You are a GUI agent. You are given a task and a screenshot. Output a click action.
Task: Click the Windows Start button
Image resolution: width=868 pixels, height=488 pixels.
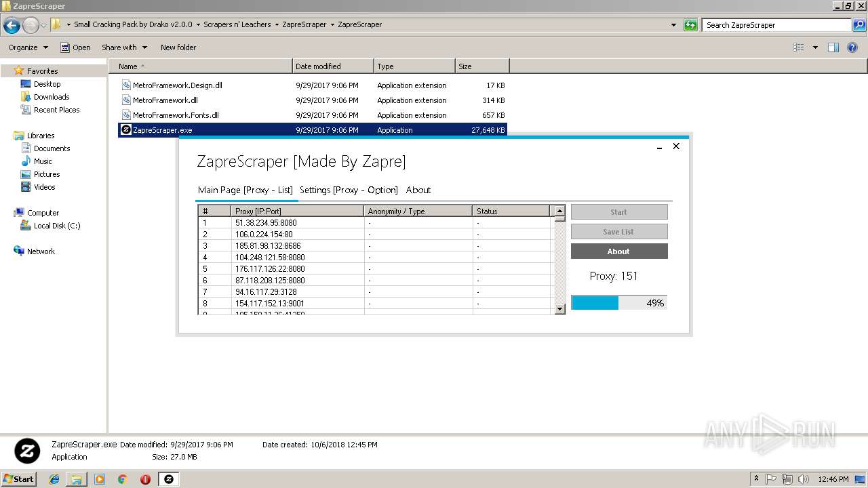point(19,479)
